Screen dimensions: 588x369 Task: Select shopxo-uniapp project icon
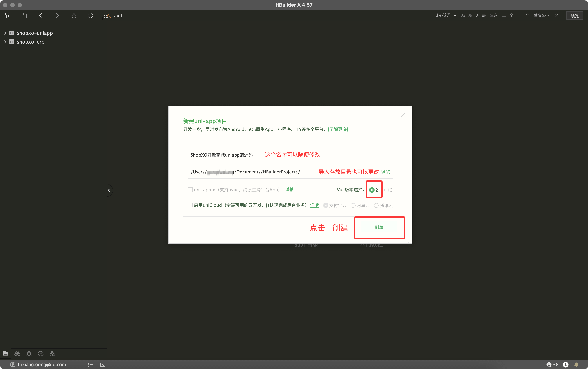coord(12,33)
